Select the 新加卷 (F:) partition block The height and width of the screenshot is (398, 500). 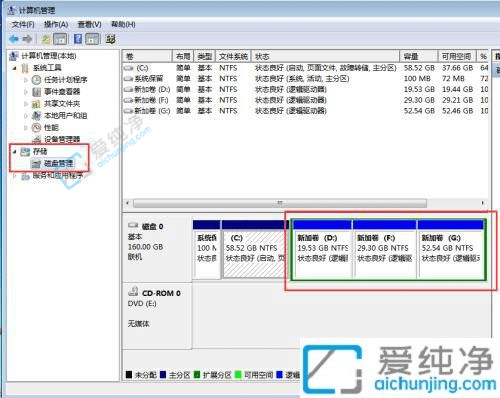pyautogui.click(x=384, y=249)
